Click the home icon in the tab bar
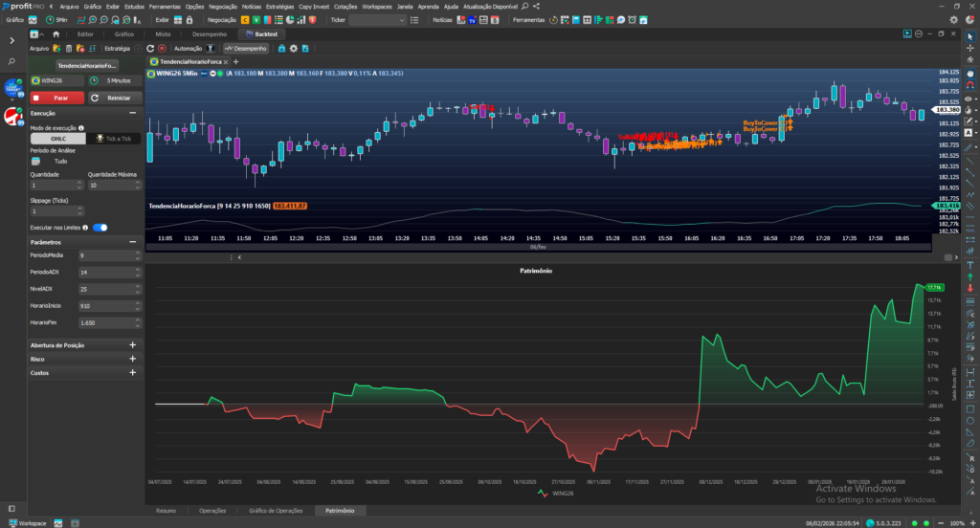980x528 pixels. pos(56,33)
